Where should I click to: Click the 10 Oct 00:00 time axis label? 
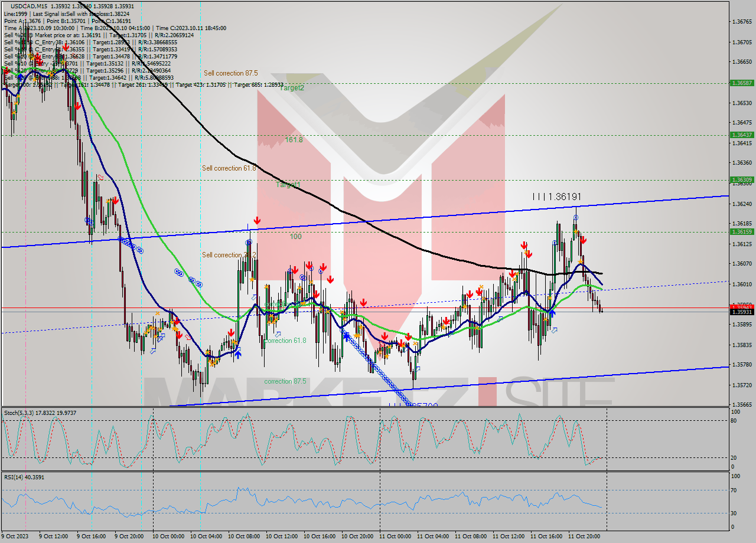tap(169, 536)
